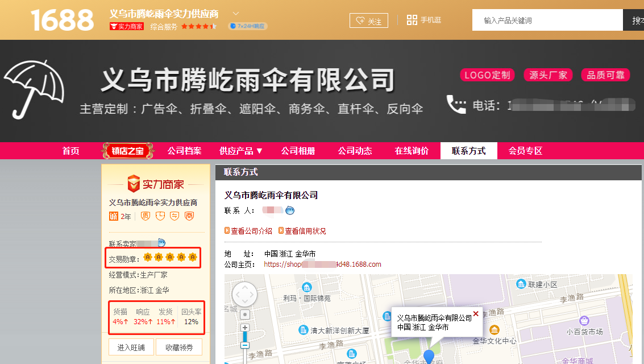This screenshot has width=644, height=364.
Task: Click the 小百货市场 map marker
Action: 584,320
